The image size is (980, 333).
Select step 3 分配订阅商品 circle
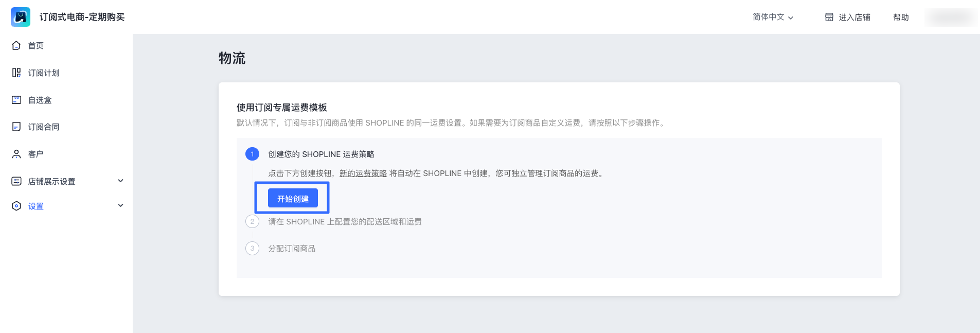(x=252, y=249)
